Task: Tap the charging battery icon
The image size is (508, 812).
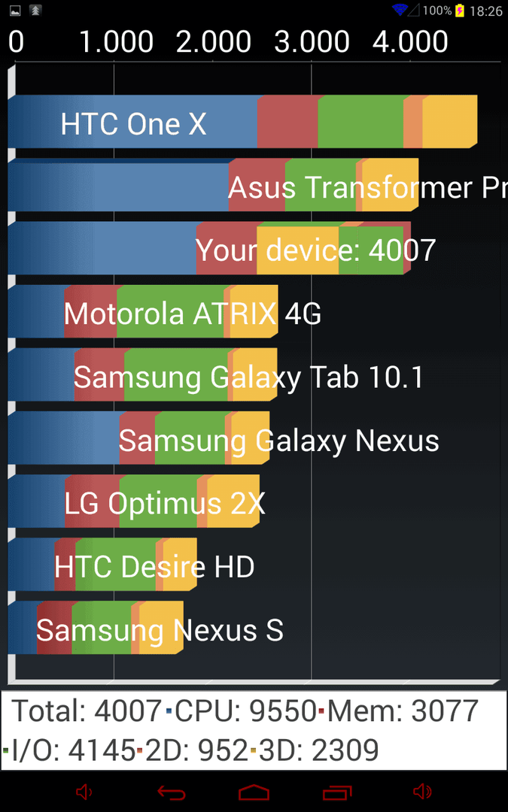Action: tap(460, 11)
